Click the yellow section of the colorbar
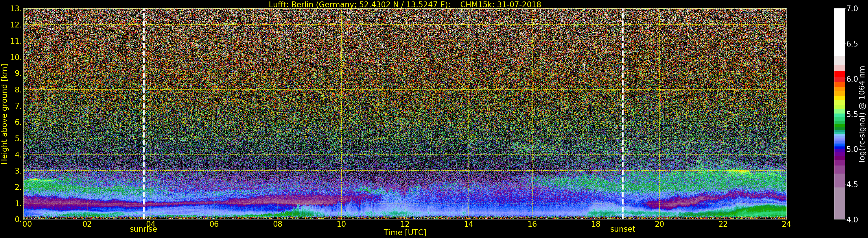The image size is (868, 238). 839,98
